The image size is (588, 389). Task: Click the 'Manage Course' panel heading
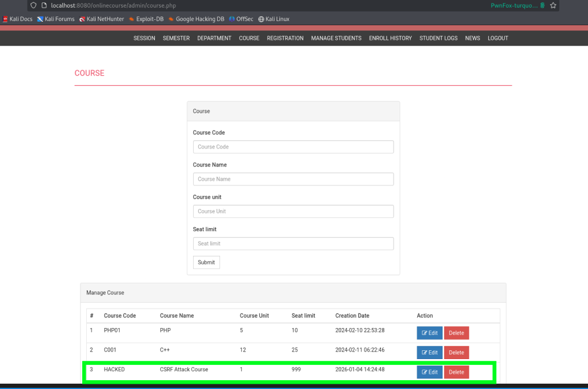[x=106, y=293]
